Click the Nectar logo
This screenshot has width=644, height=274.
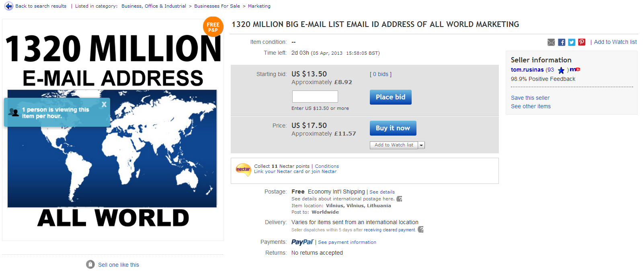(x=243, y=169)
